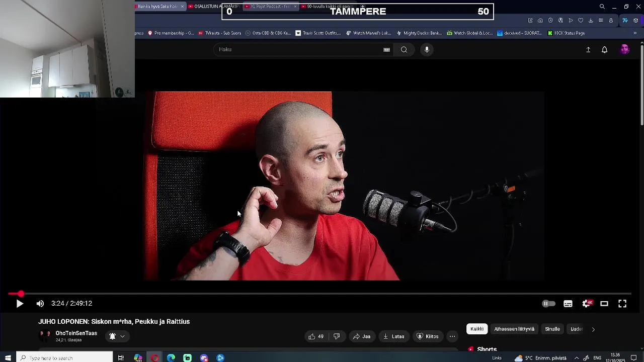Open the Travis Scott Outfits bookmark
The height and width of the screenshot is (362, 644).
(318, 33)
